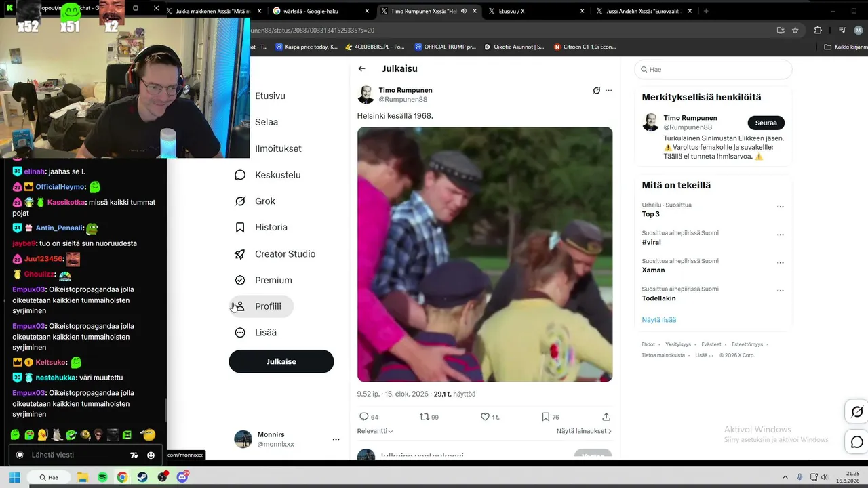Open the post's three-dot more menu

pos(608,90)
